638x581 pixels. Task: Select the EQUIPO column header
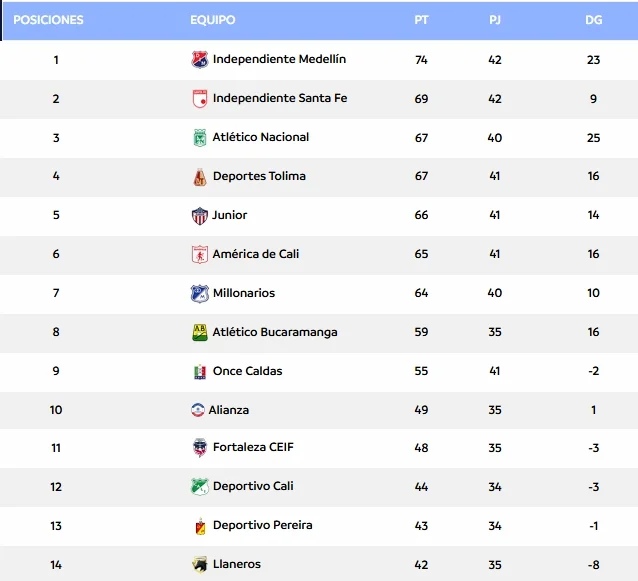[x=213, y=20]
